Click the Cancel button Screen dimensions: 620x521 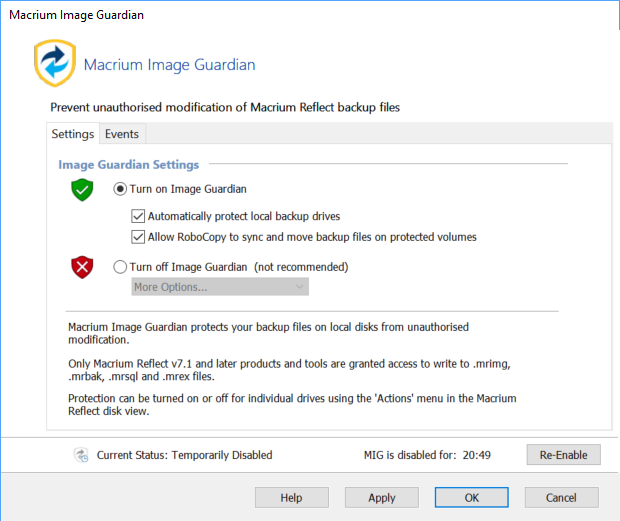tap(561, 498)
